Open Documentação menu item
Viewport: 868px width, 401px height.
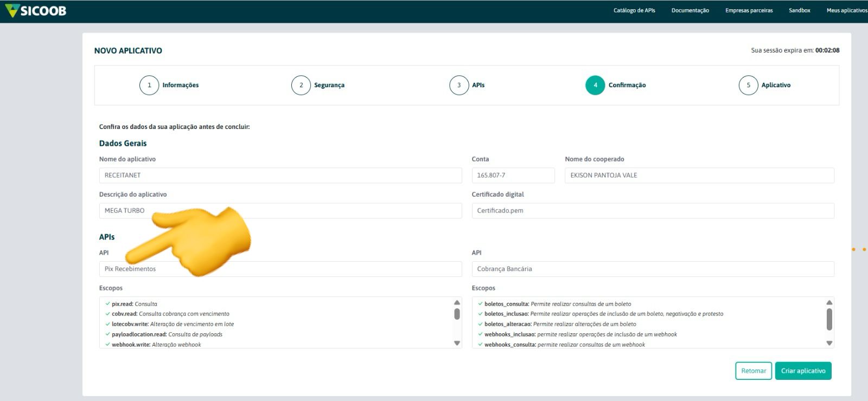coord(690,10)
